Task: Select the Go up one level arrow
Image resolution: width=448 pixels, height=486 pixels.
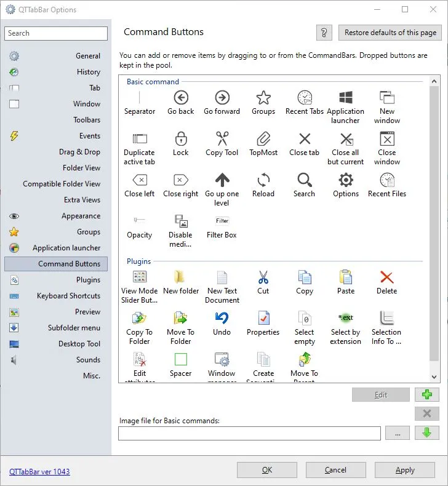Action: click(x=222, y=180)
